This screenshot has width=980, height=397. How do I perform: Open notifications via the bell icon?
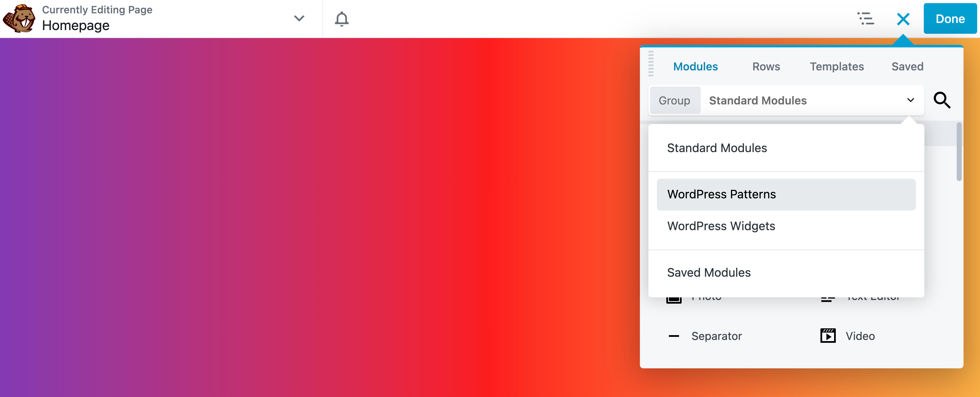(342, 19)
